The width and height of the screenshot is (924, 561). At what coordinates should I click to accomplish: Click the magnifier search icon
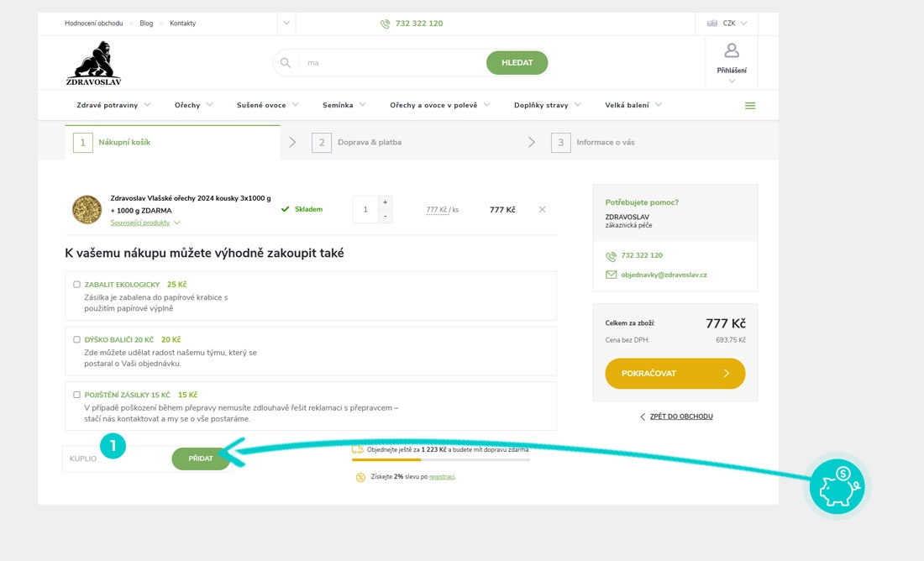coord(286,63)
